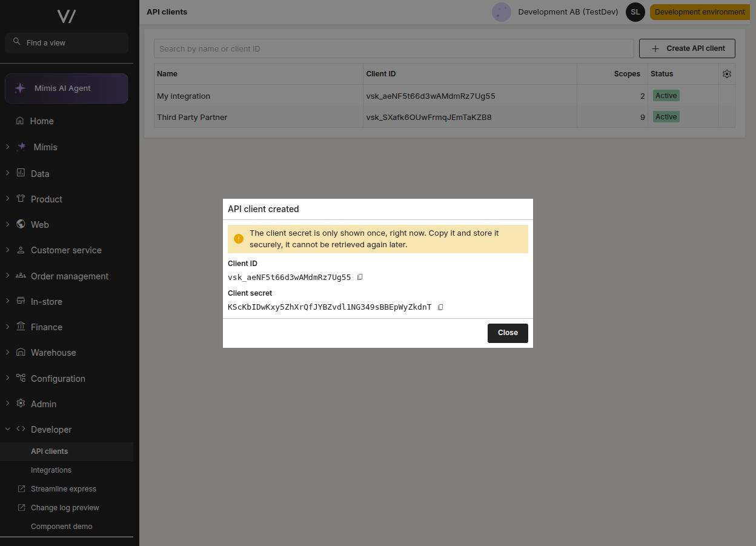Copy the Client secret value
This screenshot has width=756, height=546.
click(440, 307)
